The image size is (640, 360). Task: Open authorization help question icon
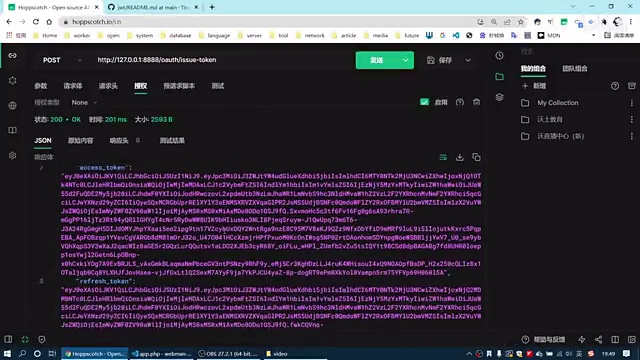click(x=460, y=102)
